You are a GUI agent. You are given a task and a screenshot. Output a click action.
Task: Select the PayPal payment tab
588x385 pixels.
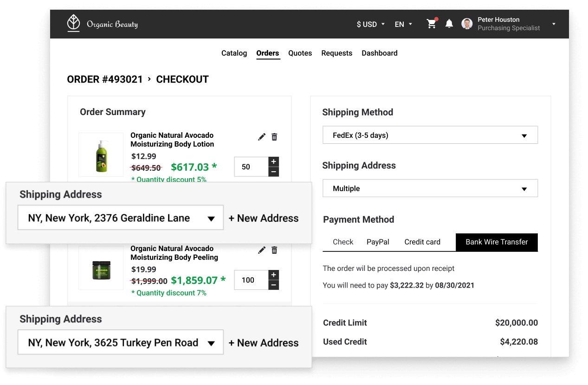[x=378, y=242]
